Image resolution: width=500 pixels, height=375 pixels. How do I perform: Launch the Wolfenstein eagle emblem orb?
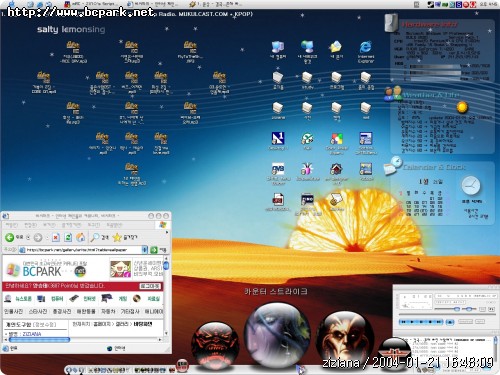tap(394, 353)
